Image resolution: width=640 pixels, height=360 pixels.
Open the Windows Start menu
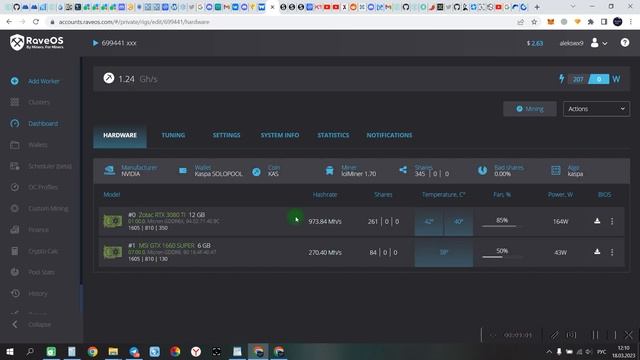(9, 351)
